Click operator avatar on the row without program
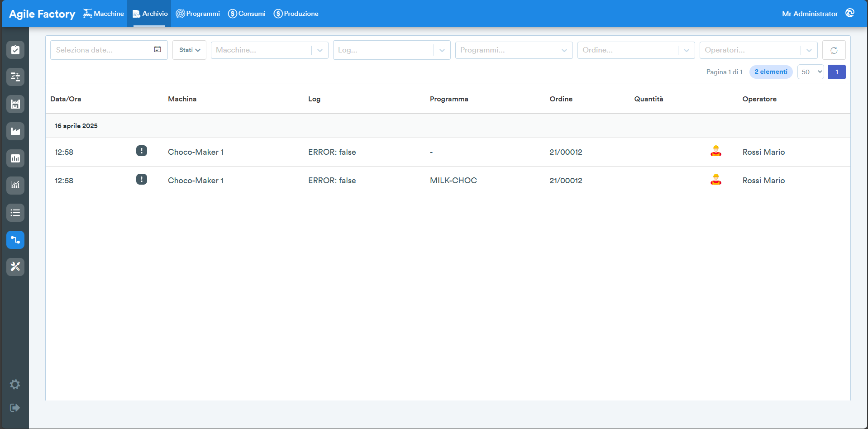 716,151
